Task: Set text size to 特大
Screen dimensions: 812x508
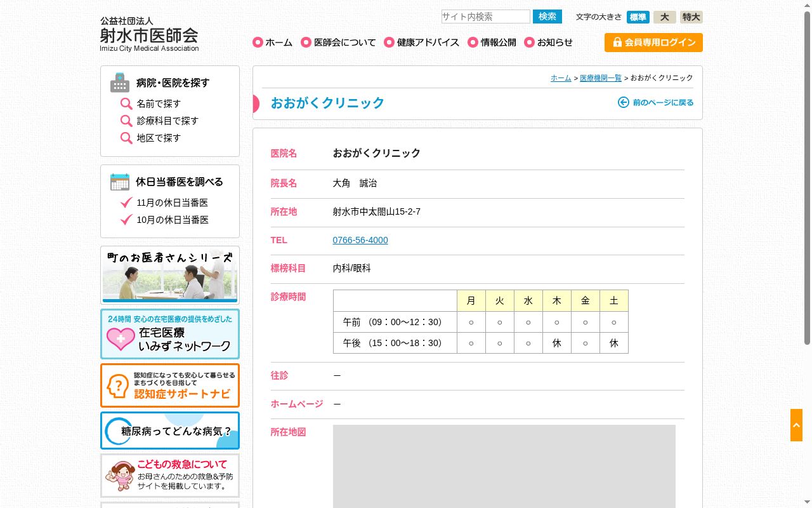Action: coord(691,17)
